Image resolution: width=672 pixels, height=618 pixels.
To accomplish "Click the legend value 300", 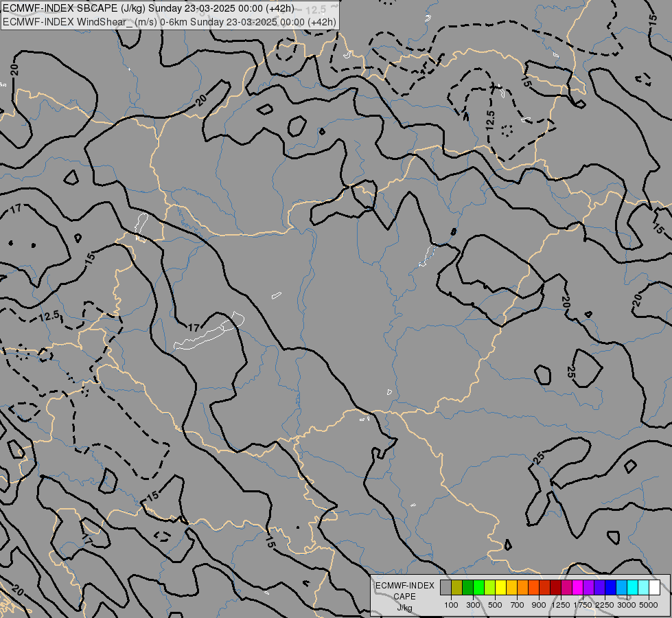I will [473, 605].
